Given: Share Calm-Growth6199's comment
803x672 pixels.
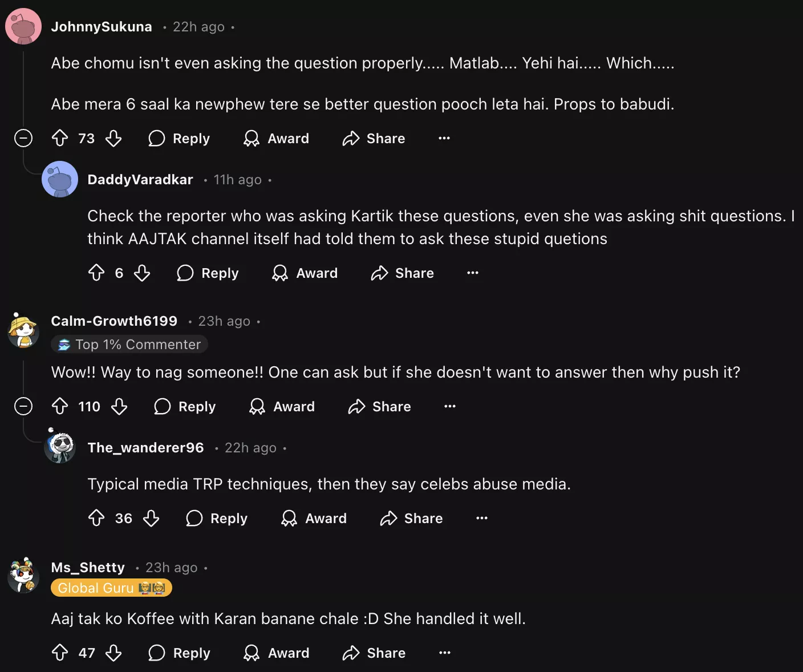Looking at the screenshot, I should (x=380, y=406).
